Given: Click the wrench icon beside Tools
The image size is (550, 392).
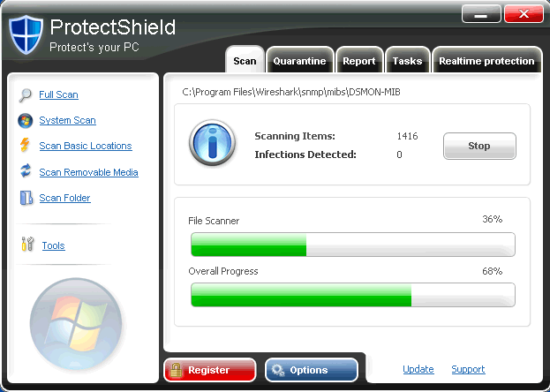Looking at the screenshot, I should [x=26, y=245].
